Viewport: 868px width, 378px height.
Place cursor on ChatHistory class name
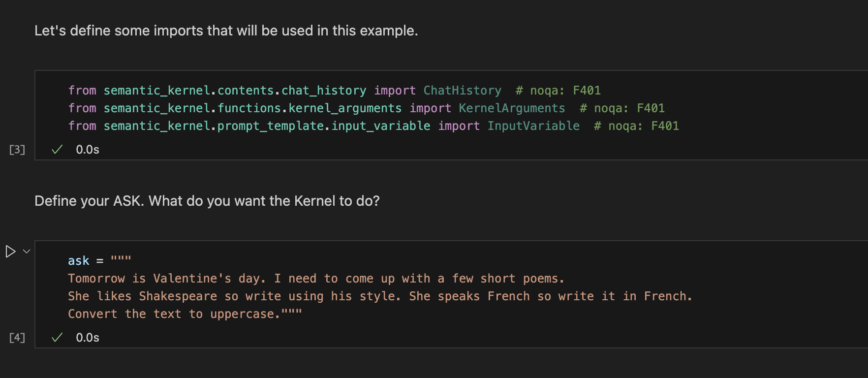point(462,91)
